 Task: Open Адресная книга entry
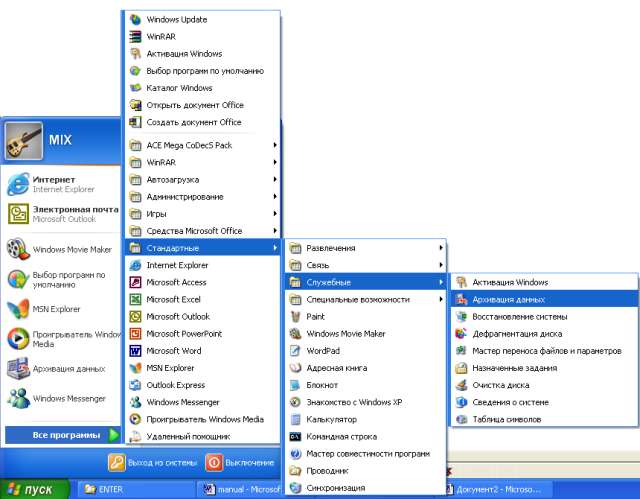pos(366,368)
